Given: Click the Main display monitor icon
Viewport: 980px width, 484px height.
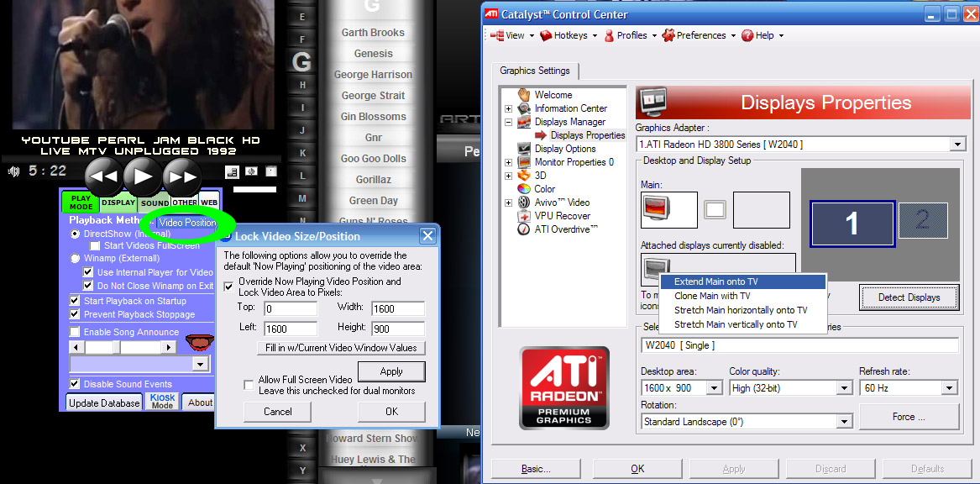Looking at the screenshot, I should click(658, 206).
